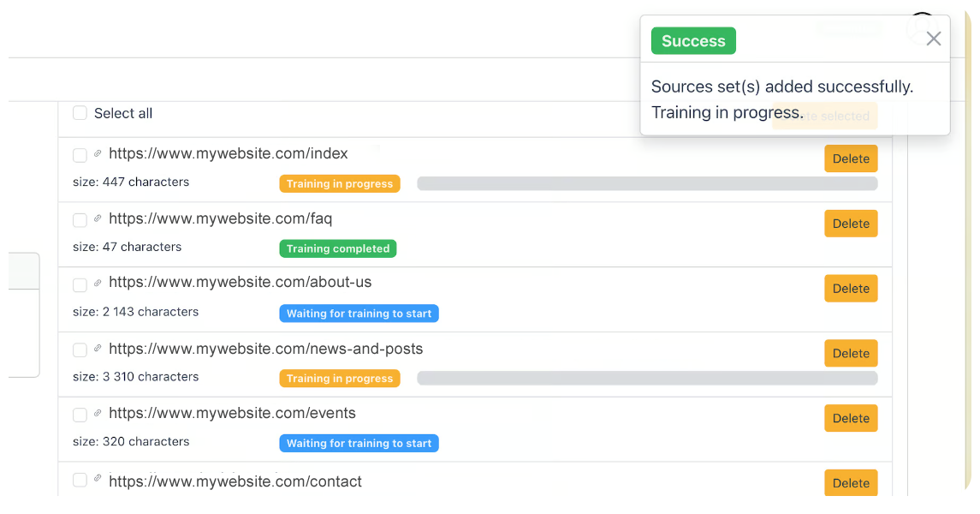Screen dimensions: 980x514
Task: Select the faq source checkbox
Action: [80, 220]
